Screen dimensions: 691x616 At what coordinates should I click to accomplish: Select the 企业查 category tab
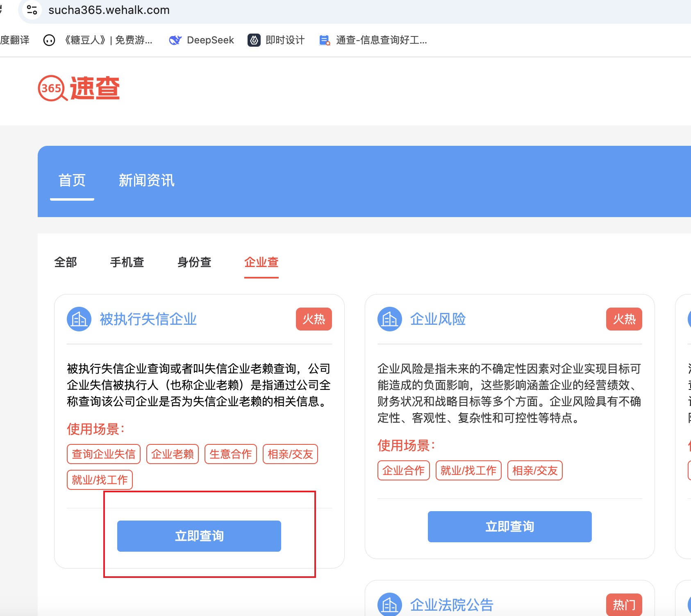pos(261,262)
